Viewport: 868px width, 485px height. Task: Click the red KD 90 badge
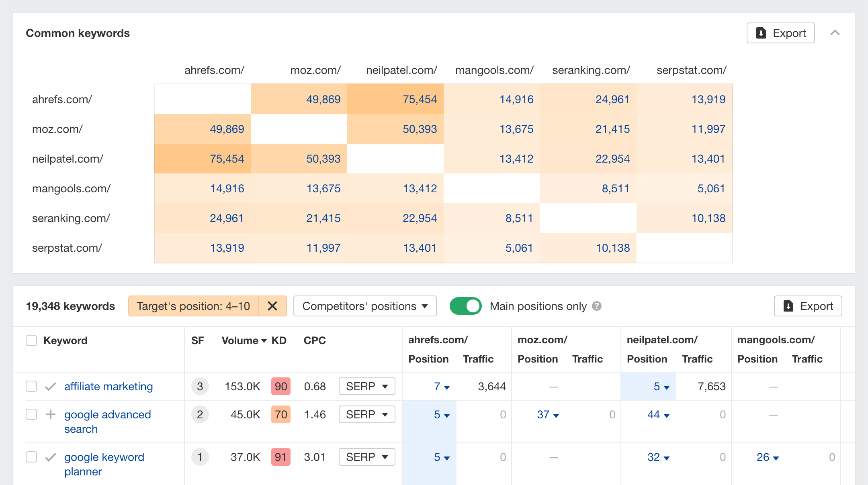pyautogui.click(x=280, y=386)
